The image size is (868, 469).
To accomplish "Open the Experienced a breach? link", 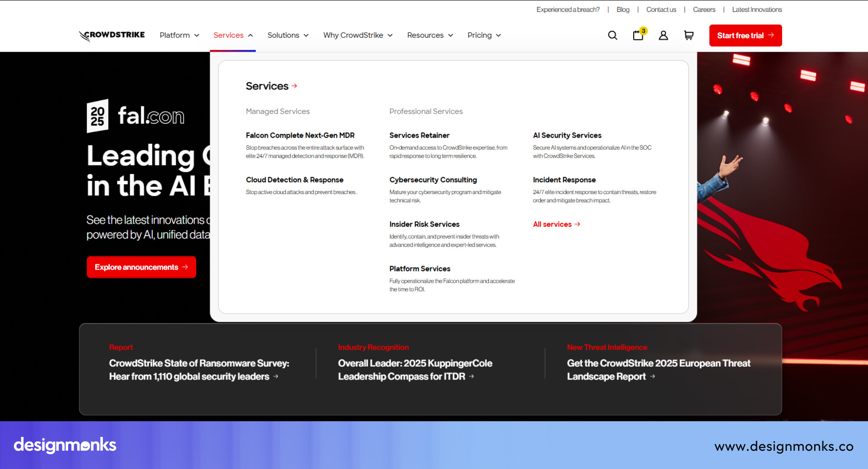I will click(x=568, y=9).
